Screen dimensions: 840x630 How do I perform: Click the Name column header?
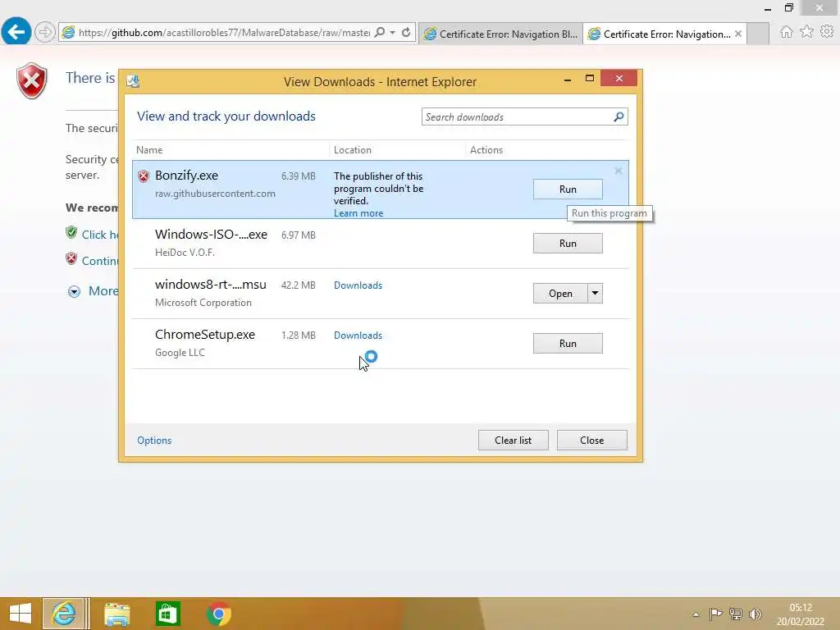coord(149,150)
